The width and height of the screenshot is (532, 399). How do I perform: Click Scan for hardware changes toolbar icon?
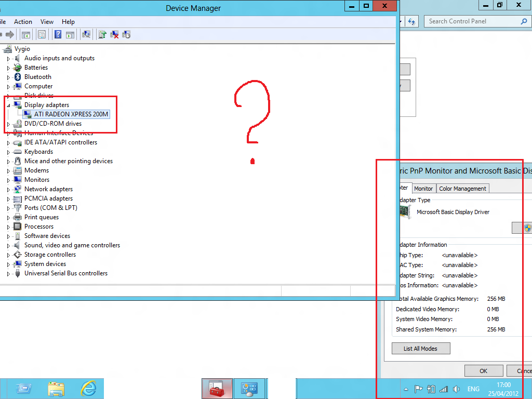coord(86,34)
